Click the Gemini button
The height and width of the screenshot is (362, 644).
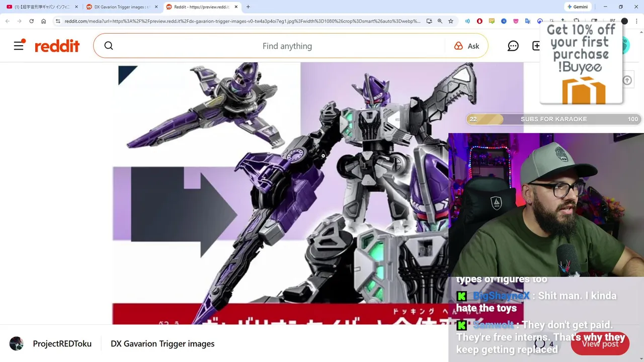pyautogui.click(x=577, y=7)
